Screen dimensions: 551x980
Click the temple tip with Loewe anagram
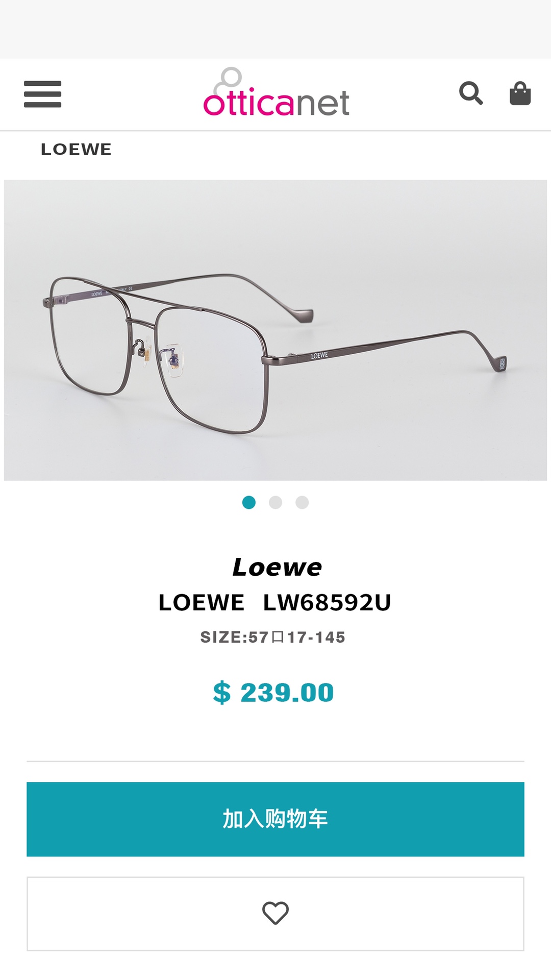[x=499, y=363]
